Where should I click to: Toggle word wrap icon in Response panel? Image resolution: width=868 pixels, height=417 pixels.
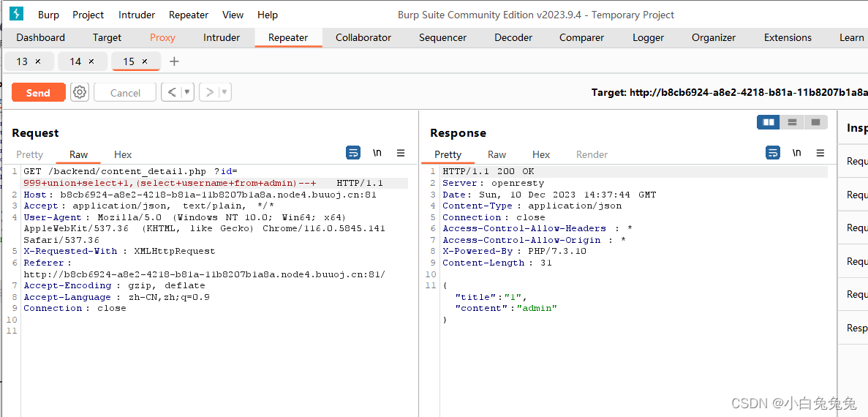click(773, 153)
